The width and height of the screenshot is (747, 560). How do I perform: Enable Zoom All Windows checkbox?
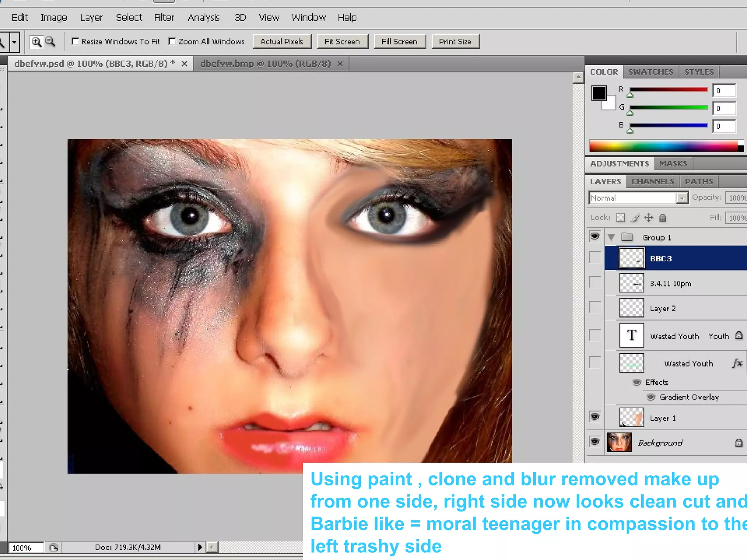[172, 42]
